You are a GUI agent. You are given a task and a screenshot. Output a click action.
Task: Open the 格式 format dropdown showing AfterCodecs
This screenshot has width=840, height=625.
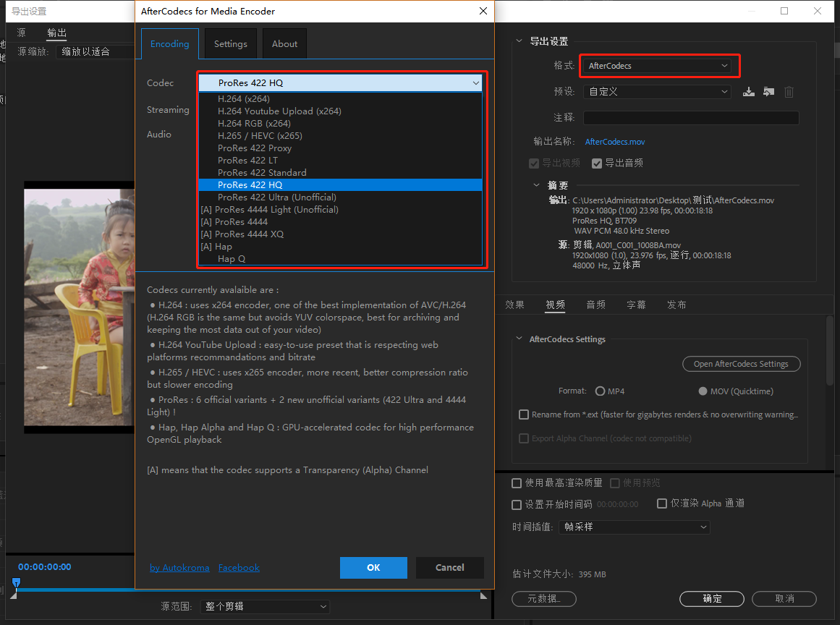pyautogui.click(x=658, y=65)
